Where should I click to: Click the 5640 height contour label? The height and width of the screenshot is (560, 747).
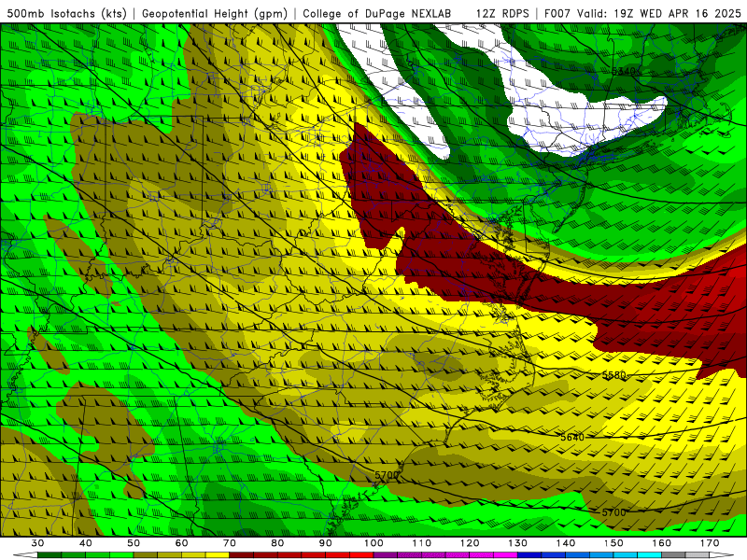pos(572,437)
